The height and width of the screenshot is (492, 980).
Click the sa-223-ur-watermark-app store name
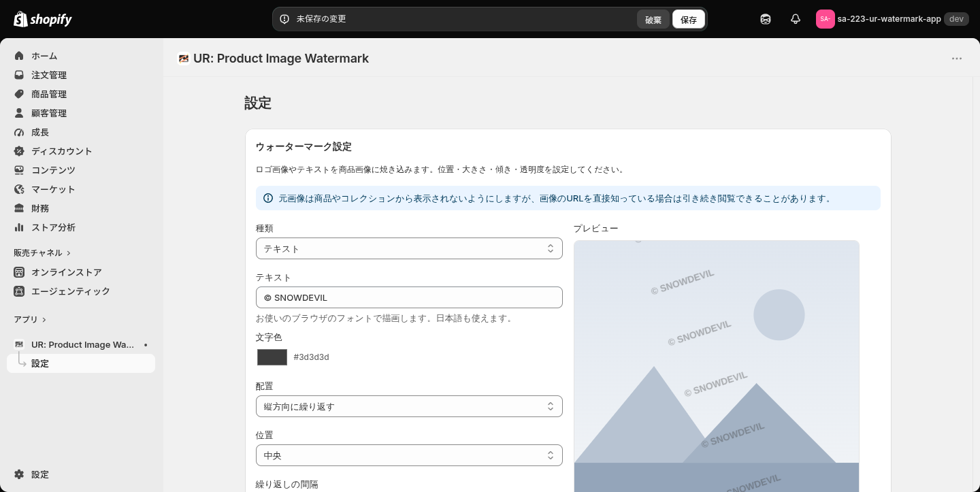click(x=889, y=19)
